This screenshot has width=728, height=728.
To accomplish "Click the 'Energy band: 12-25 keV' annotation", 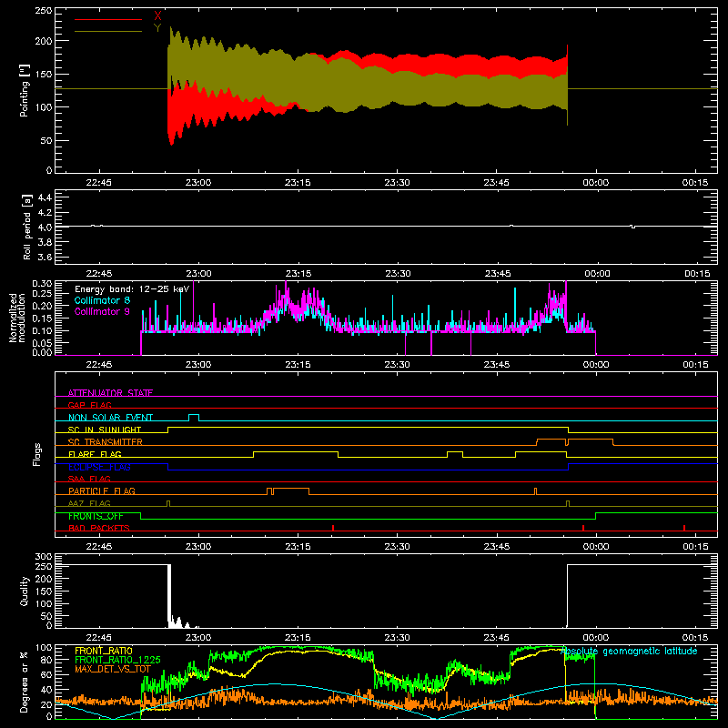I will [x=132, y=289].
